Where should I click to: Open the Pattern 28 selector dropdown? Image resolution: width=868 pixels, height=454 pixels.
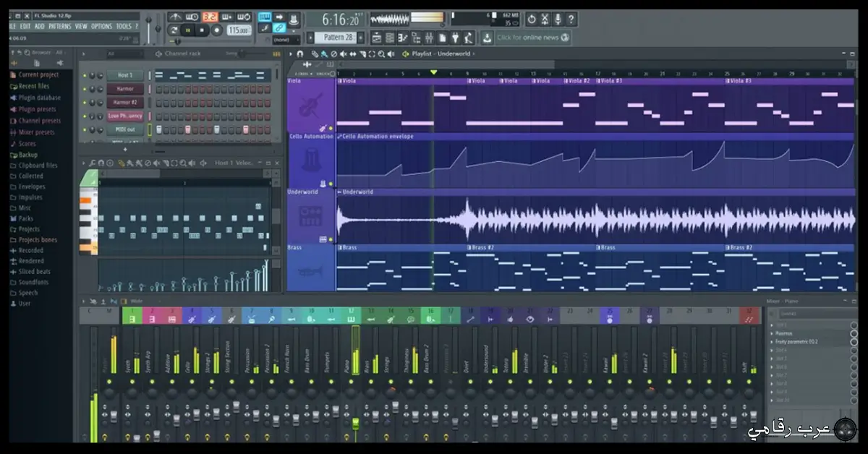coord(335,36)
